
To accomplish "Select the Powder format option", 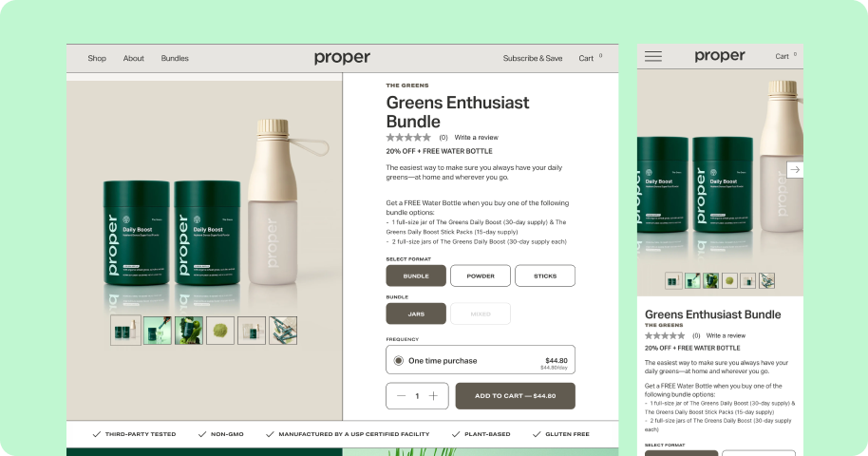I will 481,275.
